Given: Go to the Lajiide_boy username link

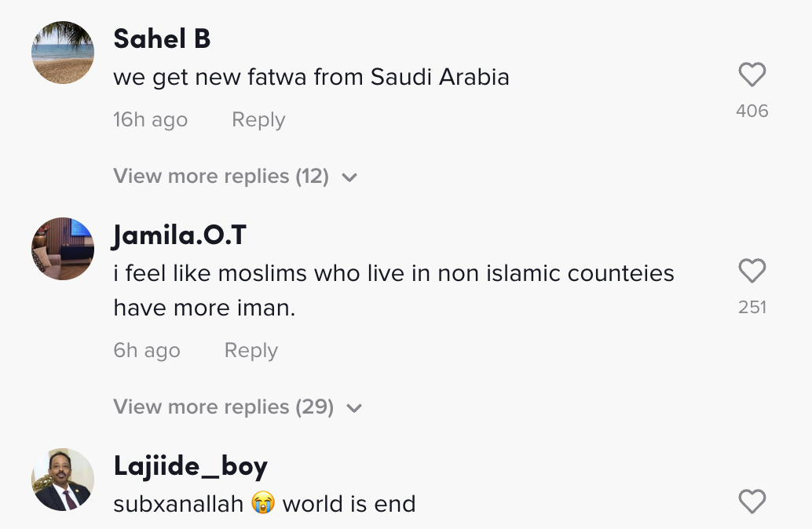Looking at the screenshot, I should point(190,466).
